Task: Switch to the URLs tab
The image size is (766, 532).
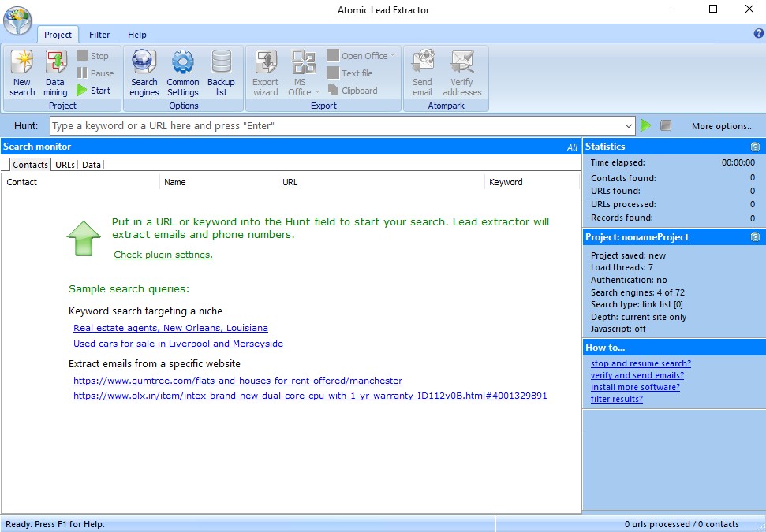Action: 65,165
